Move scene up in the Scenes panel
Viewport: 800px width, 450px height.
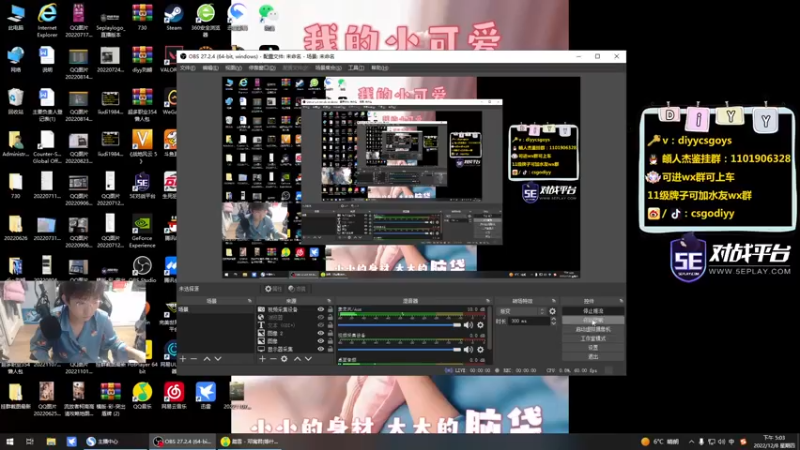(x=207, y=359)
